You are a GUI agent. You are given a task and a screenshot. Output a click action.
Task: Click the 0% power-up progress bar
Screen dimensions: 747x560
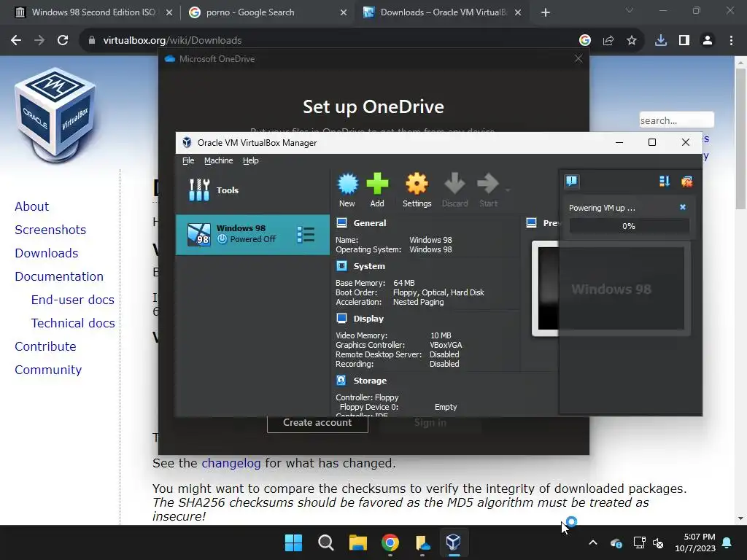629,226
